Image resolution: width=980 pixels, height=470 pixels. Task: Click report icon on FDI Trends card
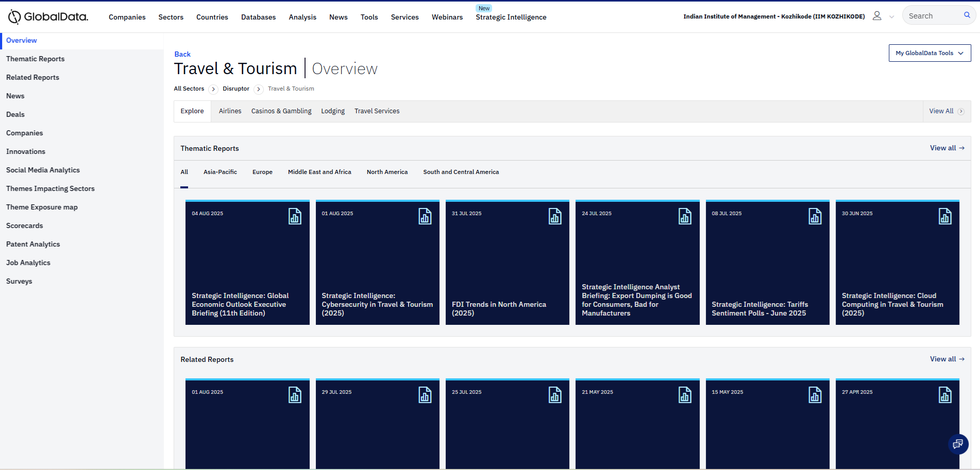coord(555,216)
